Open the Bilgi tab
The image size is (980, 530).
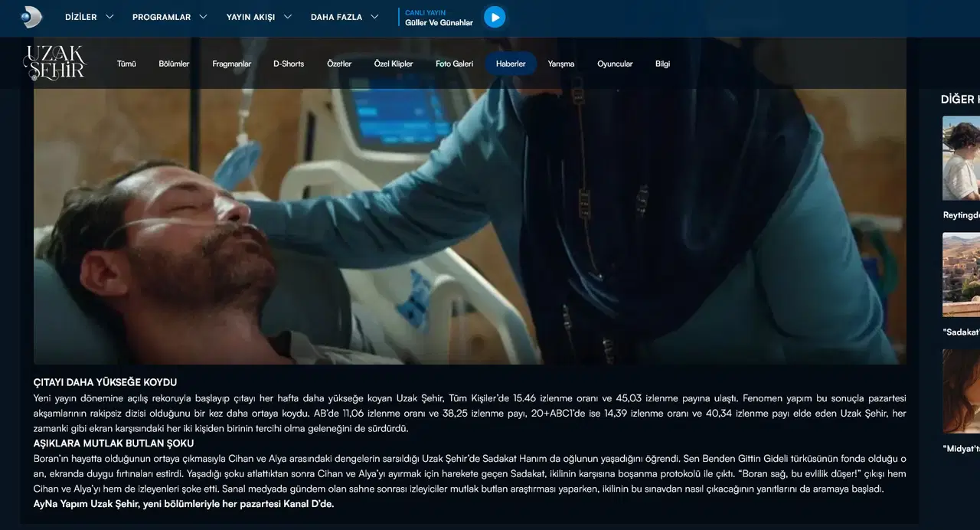(662, 64)
